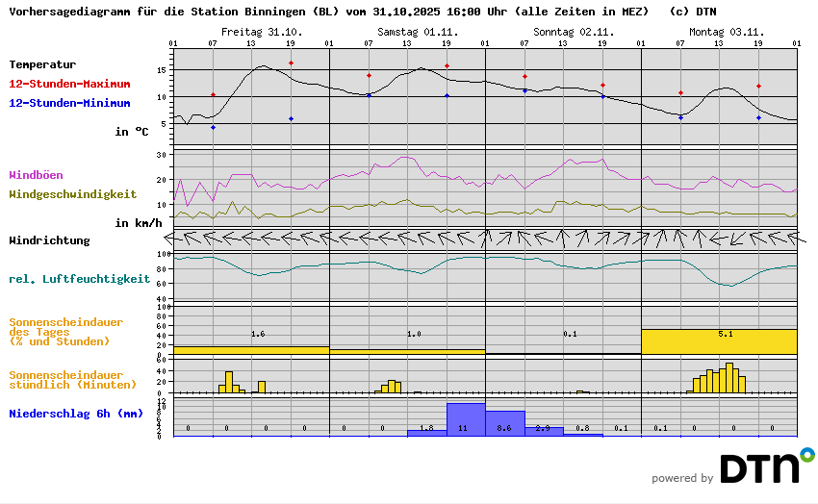Click the Windrichtung row label
Image resolution: width=818 pixels, height=504 pixels.
coord(49,240)
